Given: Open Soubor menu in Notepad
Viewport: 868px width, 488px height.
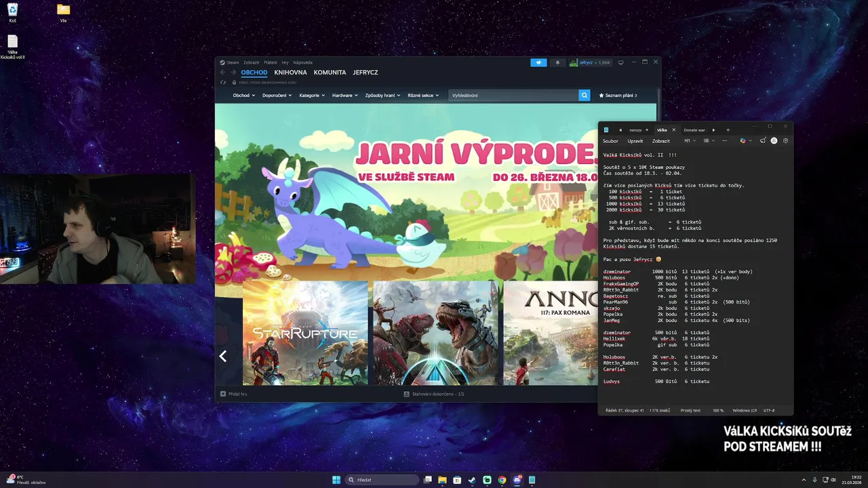Looking at the screenshot, I should (610, 141).
